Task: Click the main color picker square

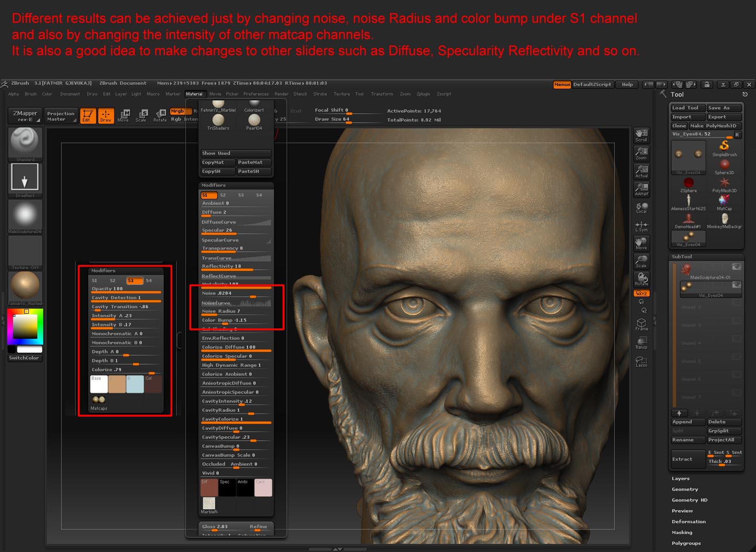Action: [25, 326]
